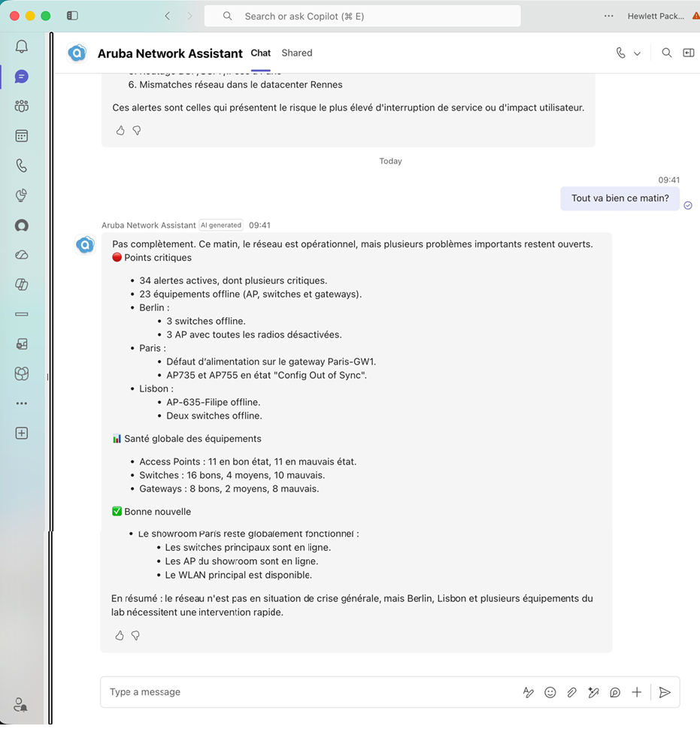Click the sent message 'Tout va bien ce matin?'
This screenshot has width=700, height=729.
(x=620, y=198)
